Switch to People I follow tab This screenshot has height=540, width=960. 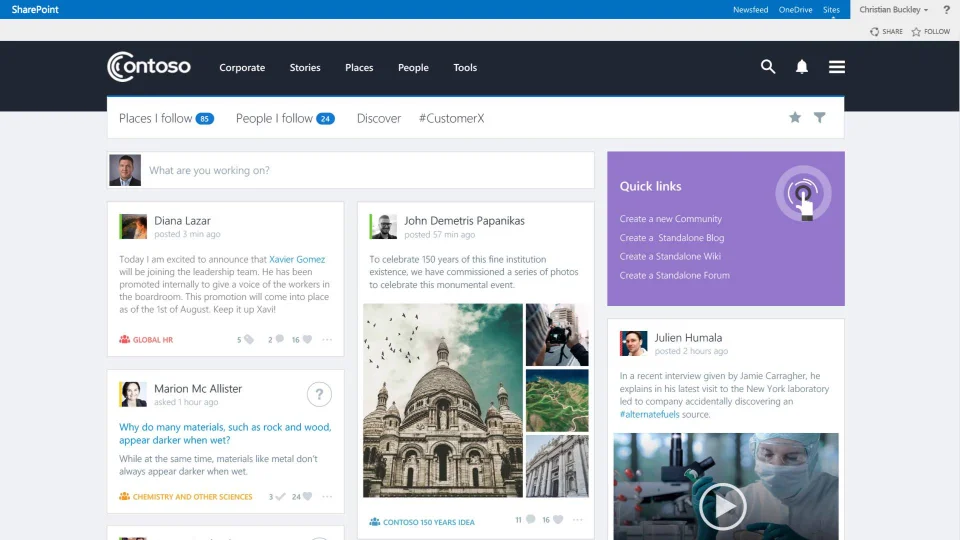click(x=285, y=118)
